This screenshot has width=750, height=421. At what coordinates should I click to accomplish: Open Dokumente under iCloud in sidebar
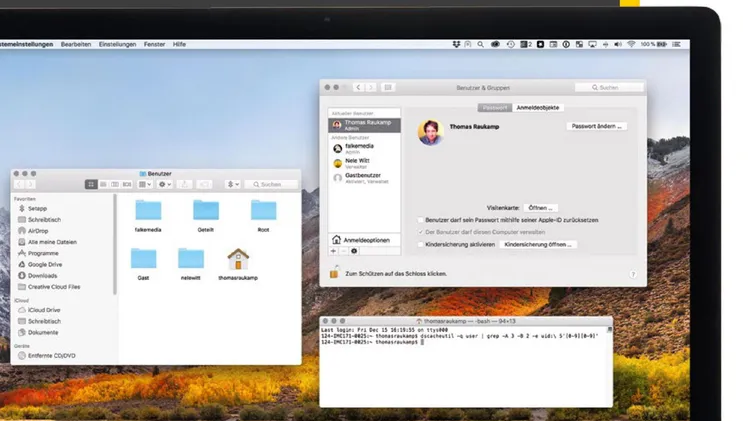click(x=43, y=332)
